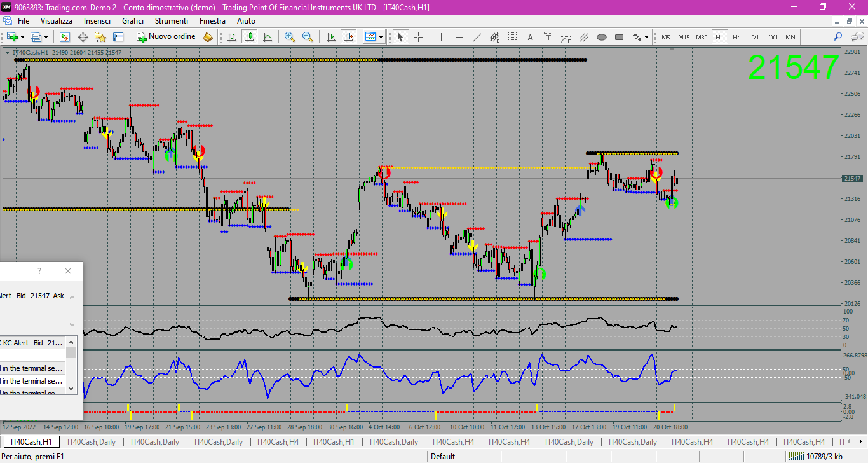Open the Terminal panel icon

coord(118,37)
